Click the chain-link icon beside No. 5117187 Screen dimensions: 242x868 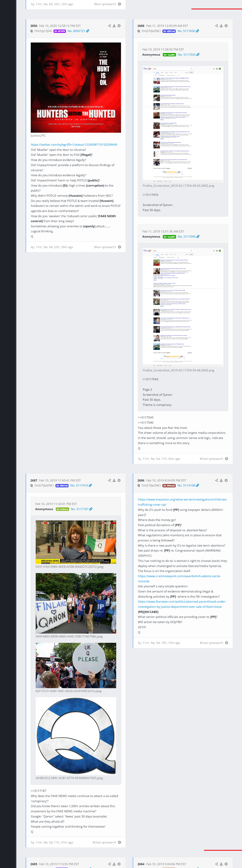pyautogui.click(x=91, y=509)
